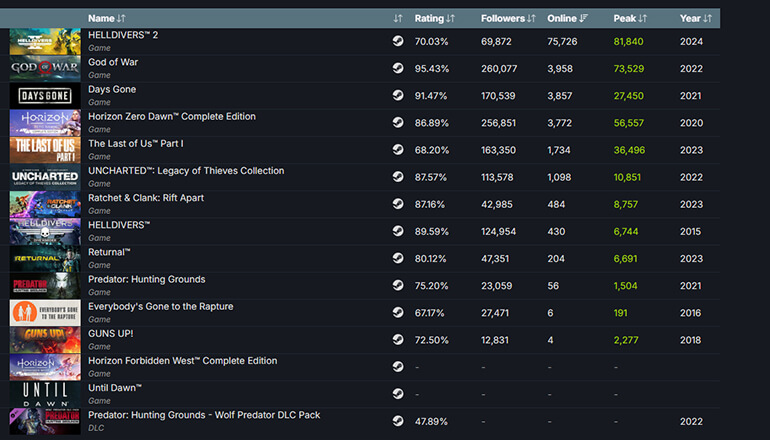Click the 3,772 online count for Horizon Zero Dawn
This screenshot has width=770, height=440.
tap(559, 123)
